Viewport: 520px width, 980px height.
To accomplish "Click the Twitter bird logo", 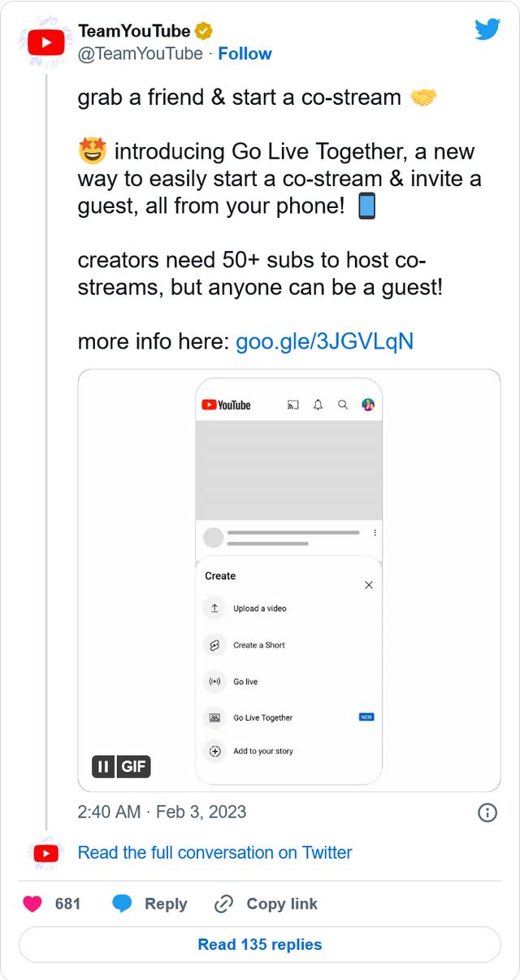I will [x=487, y=30].
